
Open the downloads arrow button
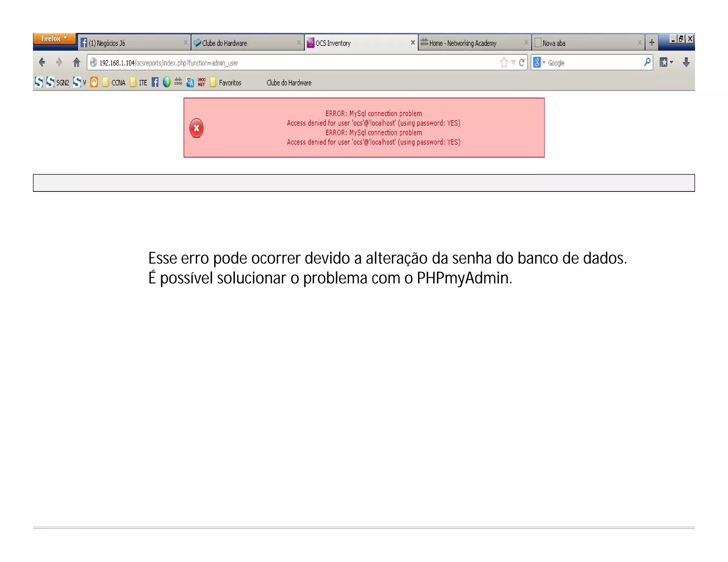point(686,63)
